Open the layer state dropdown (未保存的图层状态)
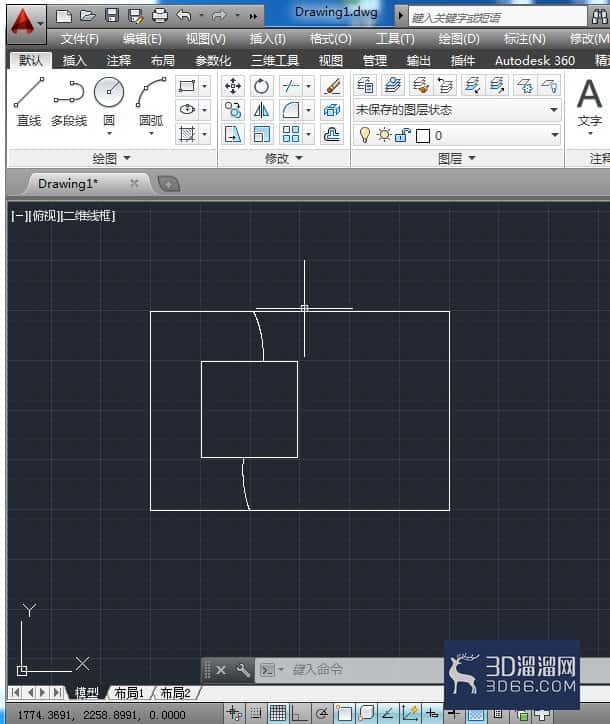This screenshot has height=724, width=610. tap(457, 110)
